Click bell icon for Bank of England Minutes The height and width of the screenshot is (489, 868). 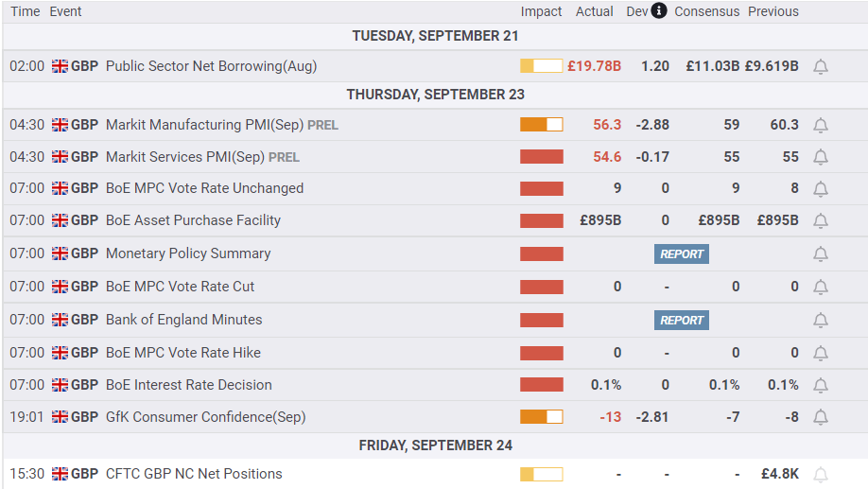pos(821,320)
